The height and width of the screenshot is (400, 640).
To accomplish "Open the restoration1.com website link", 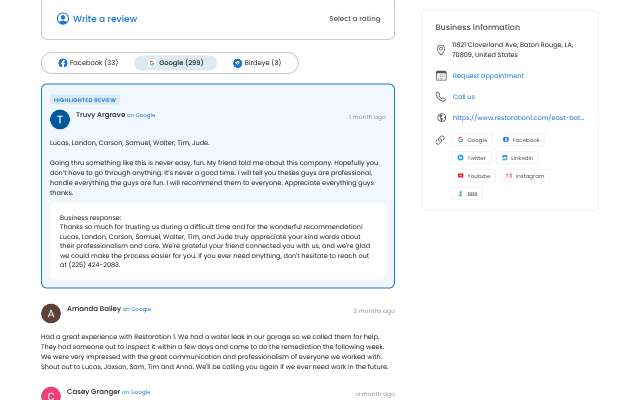I will pos(518,118).
